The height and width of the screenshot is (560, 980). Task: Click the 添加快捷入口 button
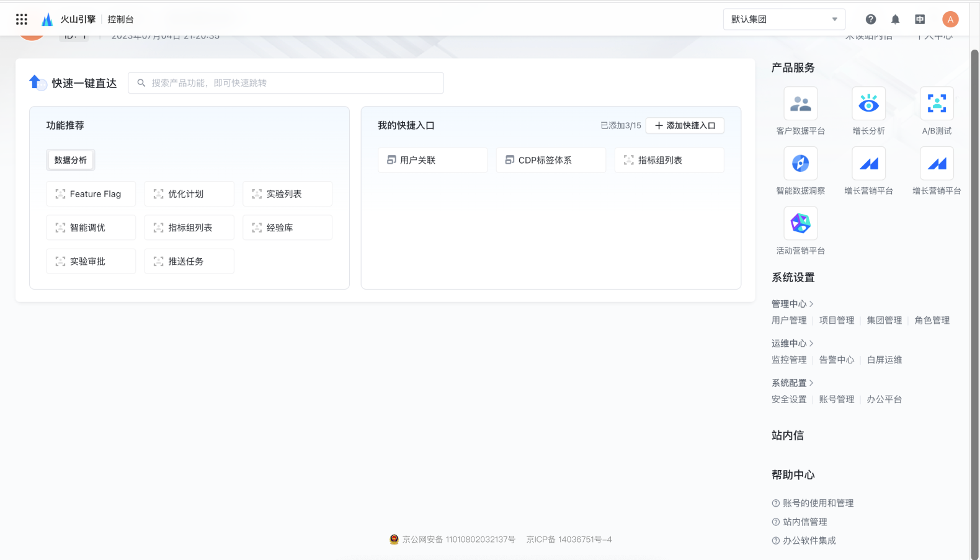685,125
